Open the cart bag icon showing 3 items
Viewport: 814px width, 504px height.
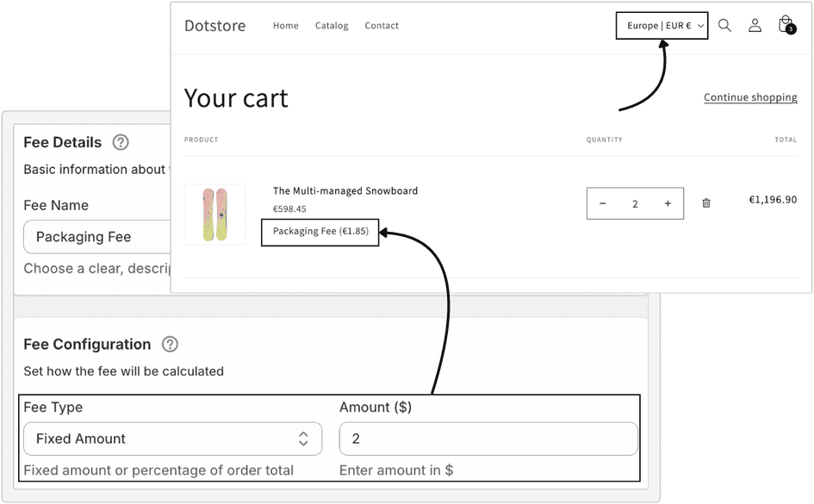coord(785,25)
